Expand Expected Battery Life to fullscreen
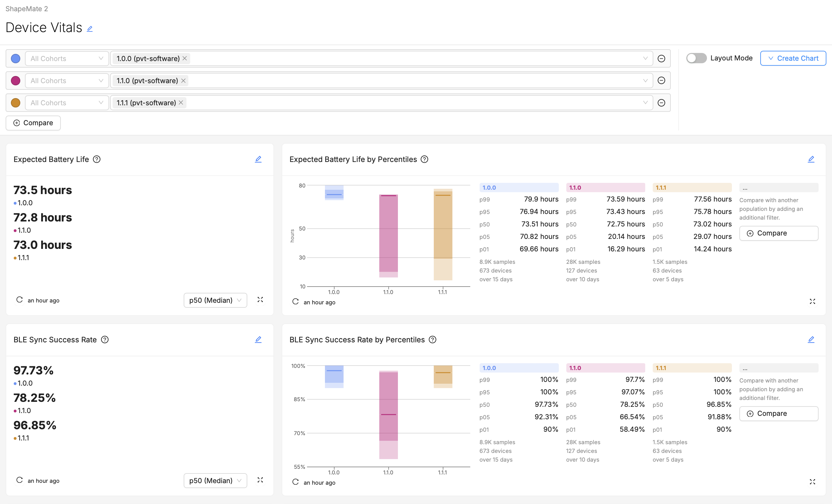 (x=260, y=300)
